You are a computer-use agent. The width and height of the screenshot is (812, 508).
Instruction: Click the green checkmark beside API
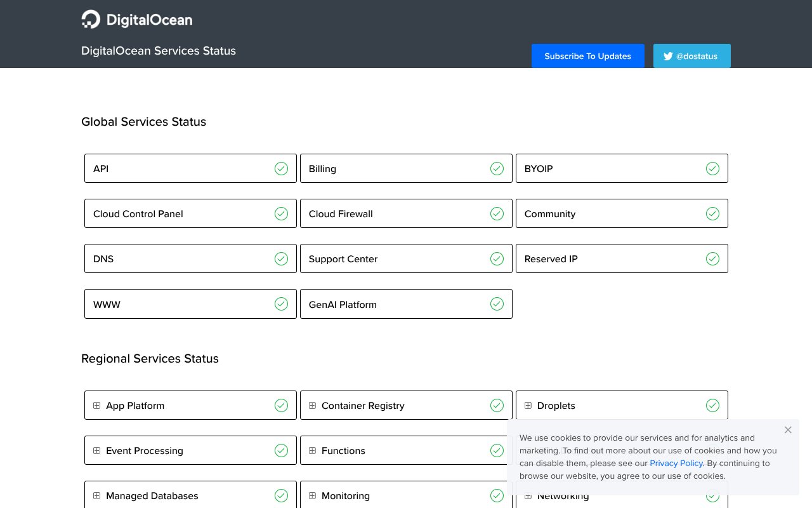pos(281,168)
